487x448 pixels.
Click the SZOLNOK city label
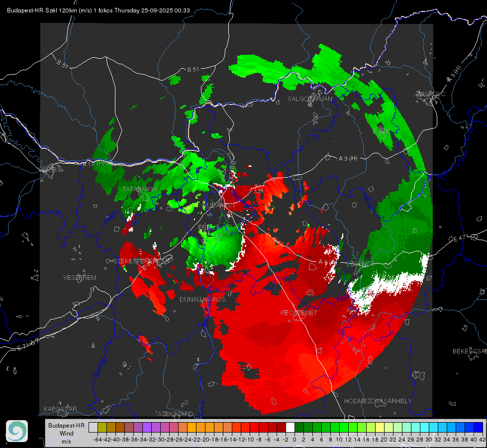pyautogui.click(x=362, y=263)
